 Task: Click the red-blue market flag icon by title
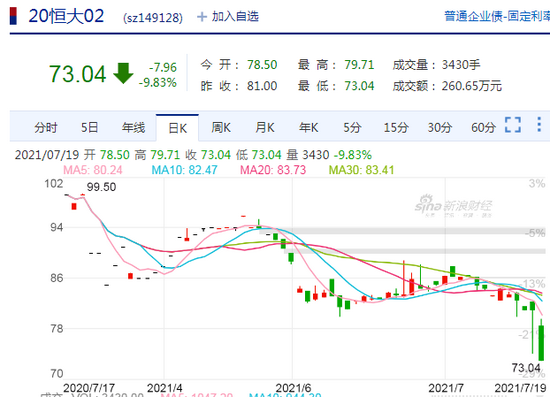click(13, 16)
